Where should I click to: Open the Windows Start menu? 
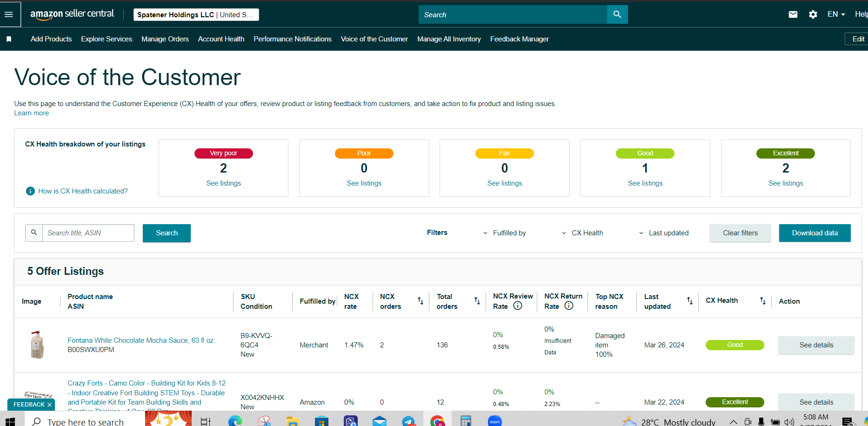[x=10, y=421]
